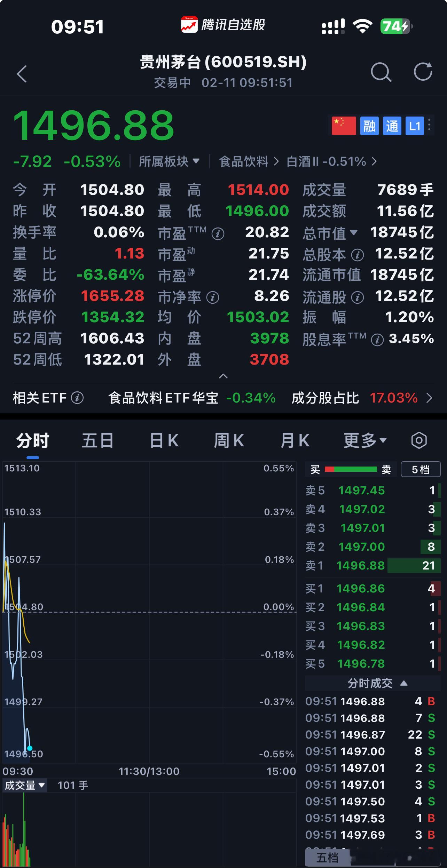Open 食品饮料 sector link

click(x=249, y=161)
